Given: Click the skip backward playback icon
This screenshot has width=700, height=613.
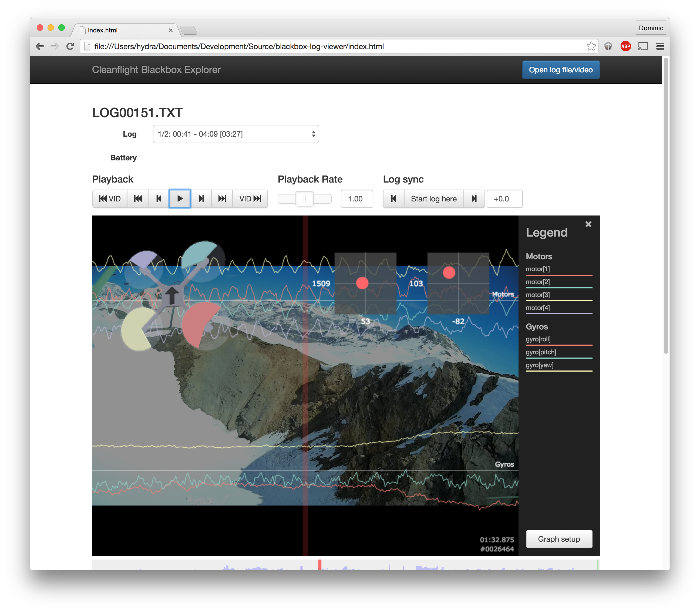Looking at the screenshot, I should (x=138, y=199).
